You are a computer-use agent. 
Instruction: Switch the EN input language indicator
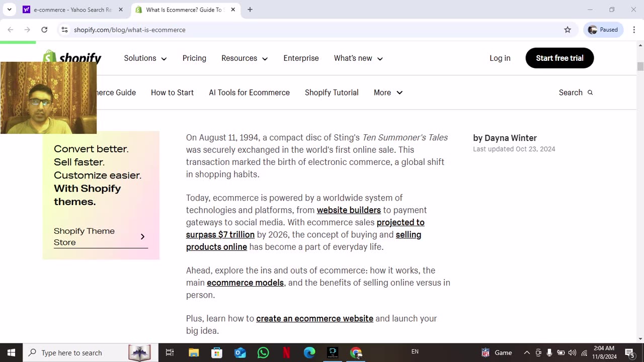pos(415,351)
